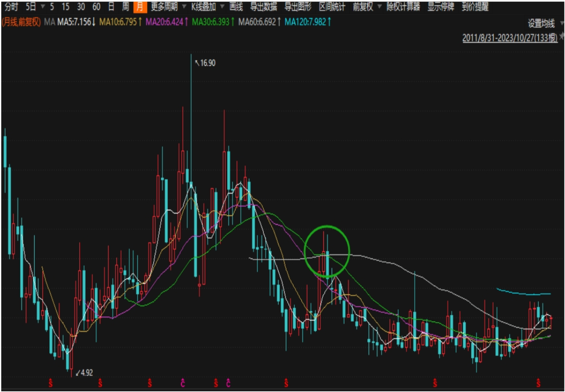Click the MA60:6.692 indicator label

pos(260,22)
